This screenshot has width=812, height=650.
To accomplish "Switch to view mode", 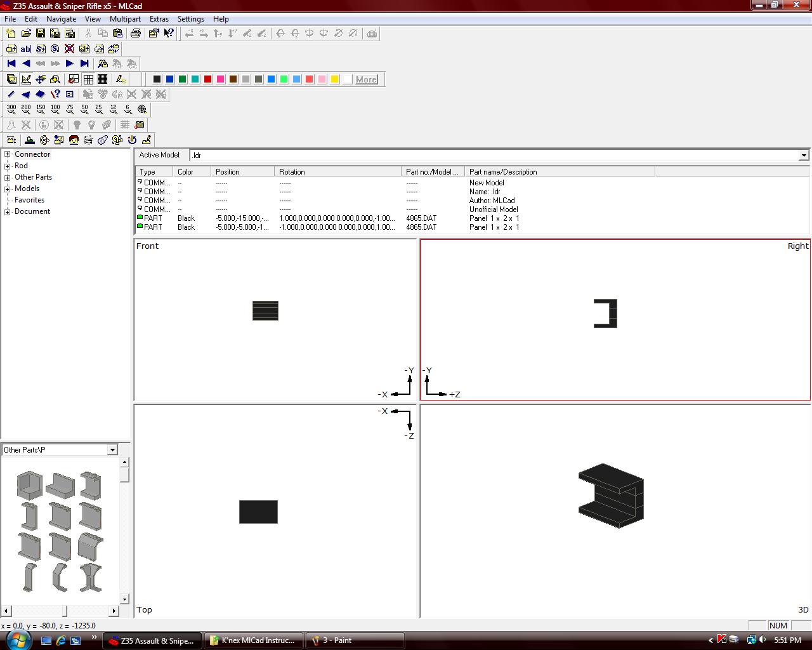I will (11, 79).
